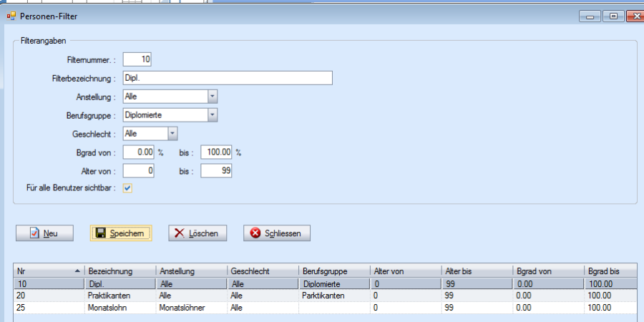Click the red X icon on Löschen
Viewport: 644px width, 322px height.
coord(180,233)
